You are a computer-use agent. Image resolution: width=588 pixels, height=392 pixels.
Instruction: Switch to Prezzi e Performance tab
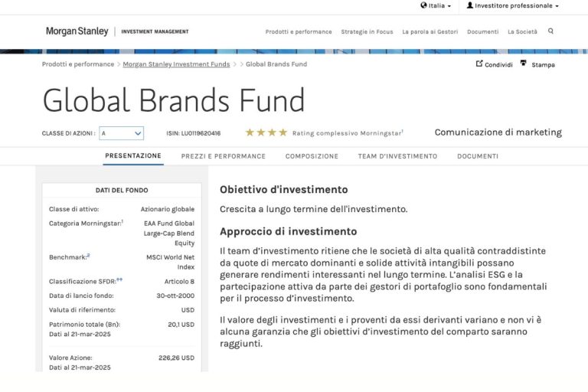coord(223,156)
